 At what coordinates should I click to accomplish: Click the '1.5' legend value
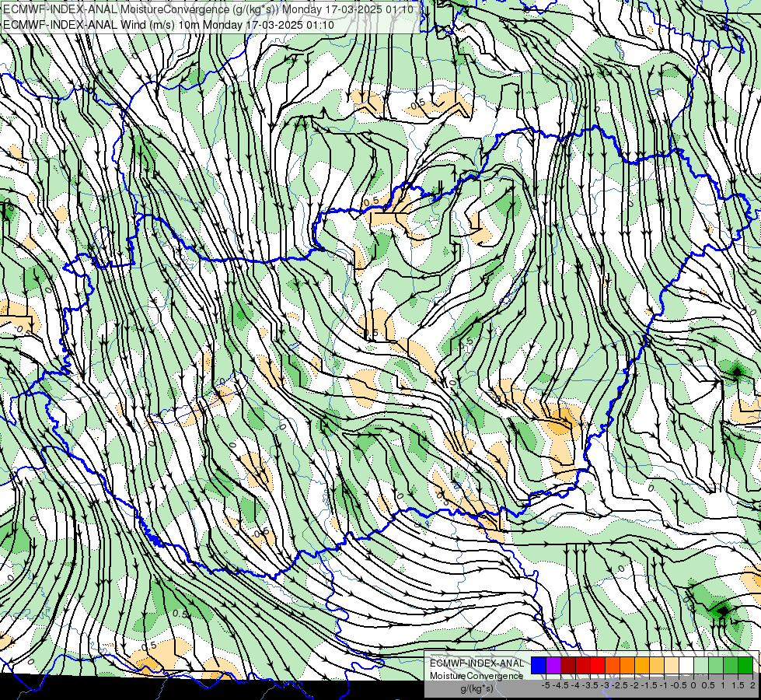[x=738, y=685]
